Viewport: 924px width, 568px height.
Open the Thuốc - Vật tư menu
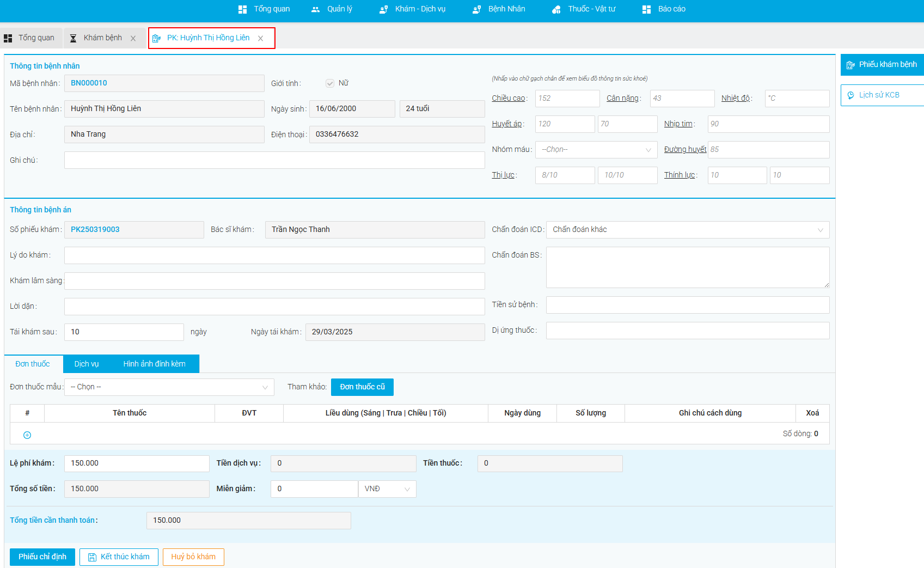click(584, 9)
